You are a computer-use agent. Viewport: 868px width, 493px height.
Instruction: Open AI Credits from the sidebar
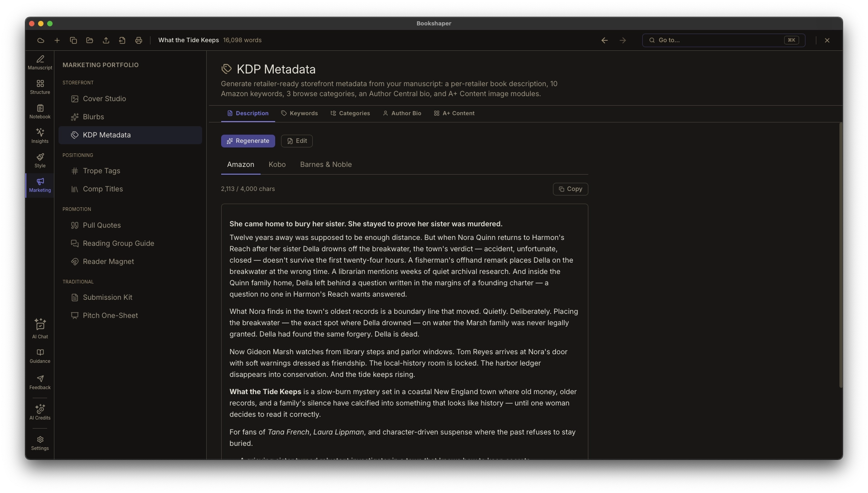click(40, 412)
